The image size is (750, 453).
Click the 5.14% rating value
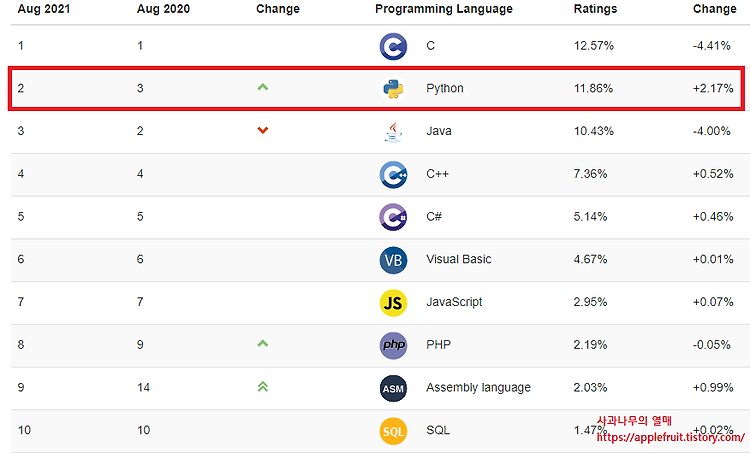590,216
